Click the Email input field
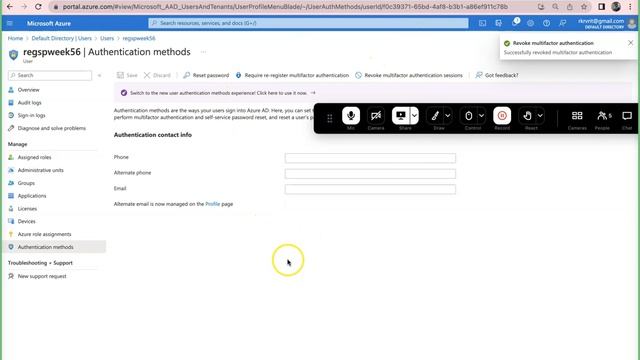640x360 pixels. (x=370, y=189)
